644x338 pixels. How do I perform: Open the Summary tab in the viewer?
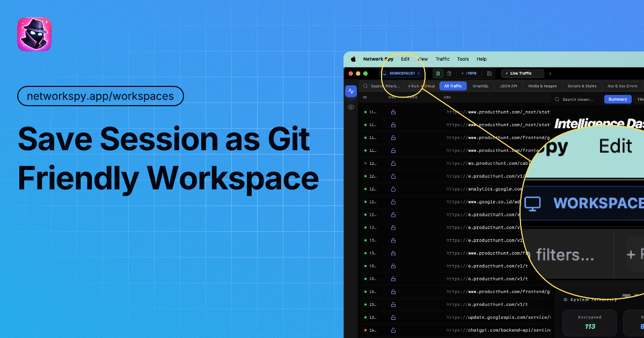(x=618, y=99)
